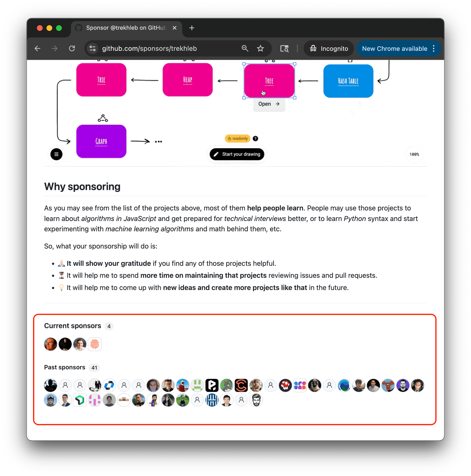The height and width of the screenshot is (476, 471).
Task: Click the browser back arrow
Action: 38,49
